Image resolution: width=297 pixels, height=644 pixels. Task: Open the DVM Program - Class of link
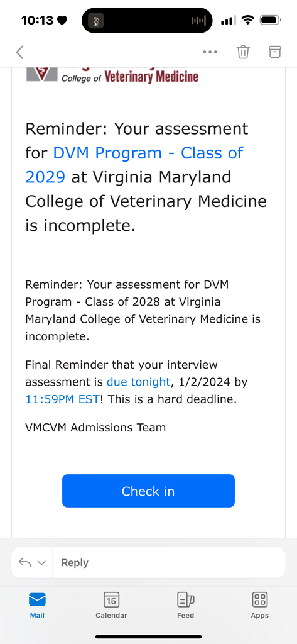click(148, 153)
